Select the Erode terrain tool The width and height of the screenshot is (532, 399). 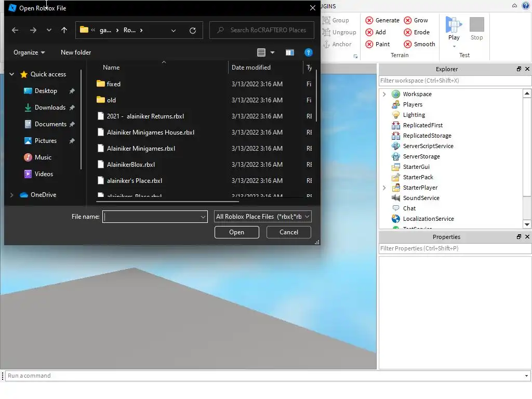[x=417, y=32]
